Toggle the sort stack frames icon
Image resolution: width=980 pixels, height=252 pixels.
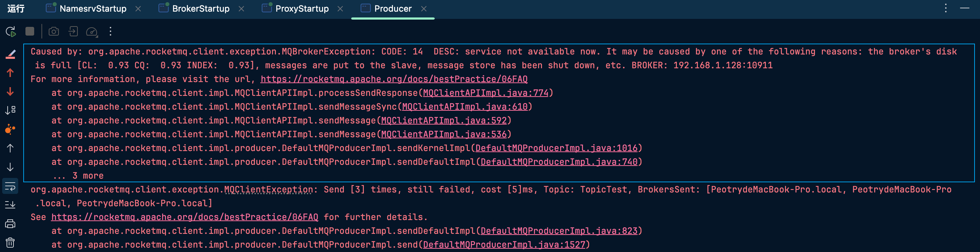(10, 110)
